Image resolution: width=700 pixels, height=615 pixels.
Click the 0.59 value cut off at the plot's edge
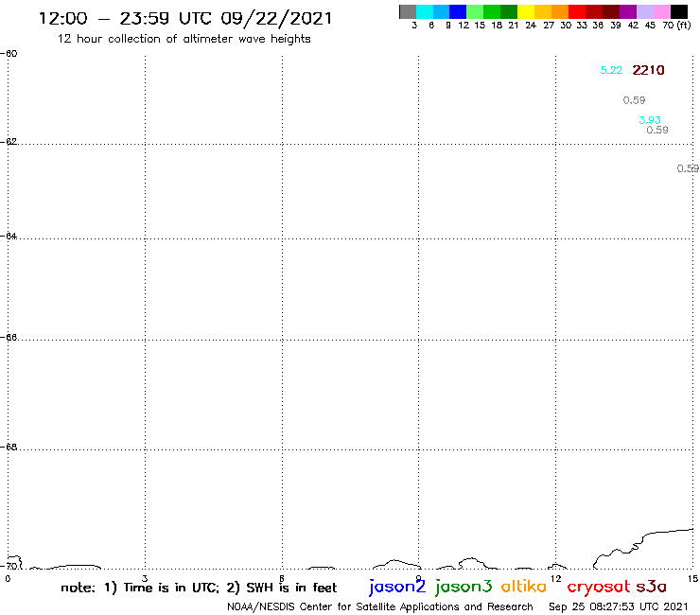[x=688, y=168]
